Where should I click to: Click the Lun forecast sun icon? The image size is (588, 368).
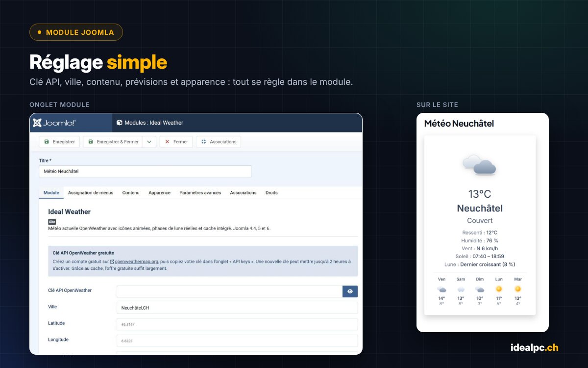point(499,289)
